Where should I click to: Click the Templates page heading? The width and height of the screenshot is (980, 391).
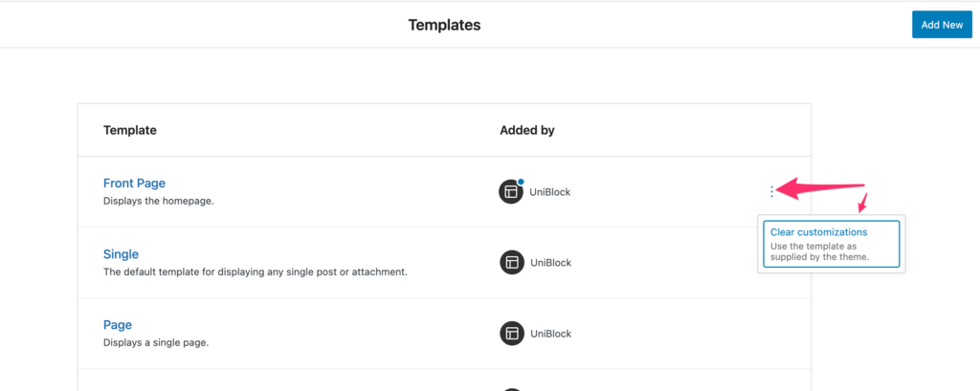click(x=444, y=25)
